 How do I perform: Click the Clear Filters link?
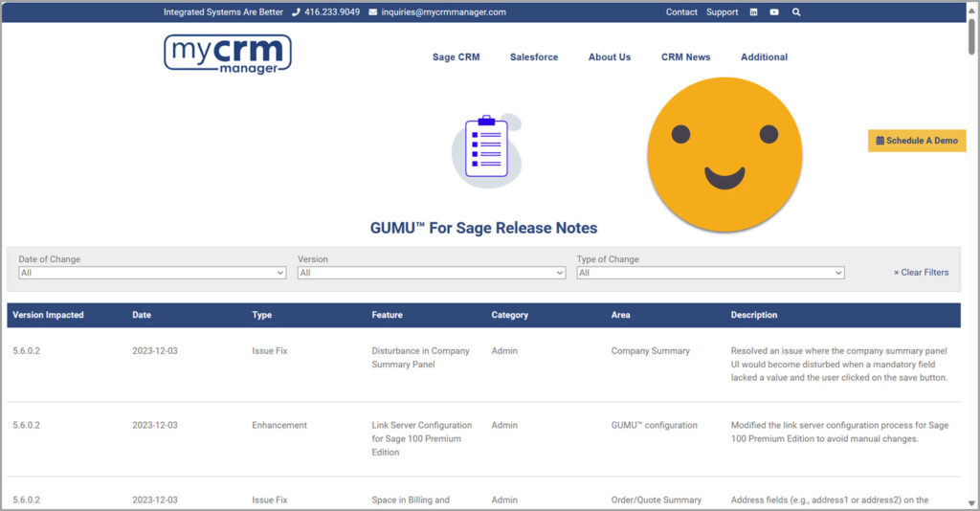pyautogui.click(x=921, y=273)
